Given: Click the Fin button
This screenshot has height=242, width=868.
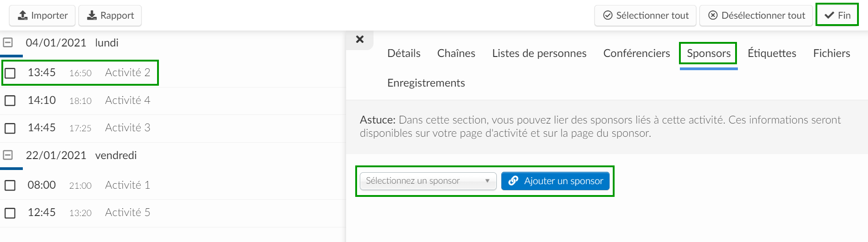Looking at the screenshot, I should click(837, 15).
